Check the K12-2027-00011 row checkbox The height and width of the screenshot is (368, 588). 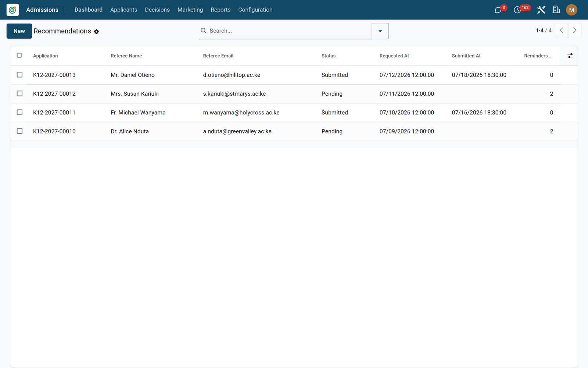(19, 112)
